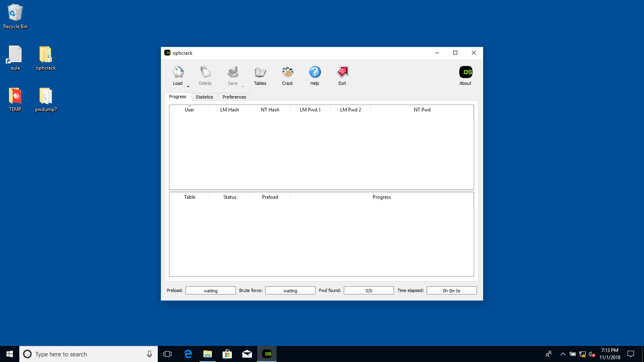Image resolution: width=644 pixels, height=362 pixels.
Task: Click the LM Pwd 1 column header
Action: tap(310, 110)
